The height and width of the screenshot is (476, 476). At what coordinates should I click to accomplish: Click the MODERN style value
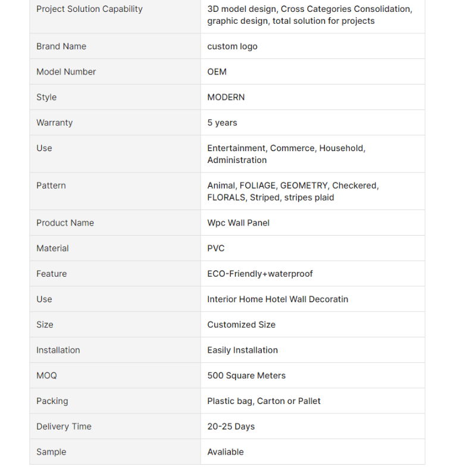click(226, 97)
